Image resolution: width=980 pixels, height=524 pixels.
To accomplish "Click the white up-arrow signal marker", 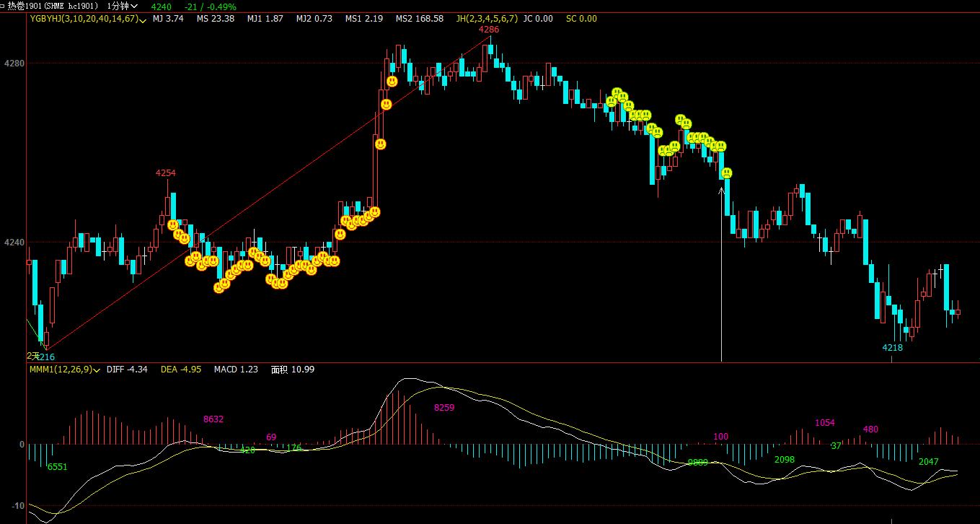I will pyautogui.click(x=721, y=192).
